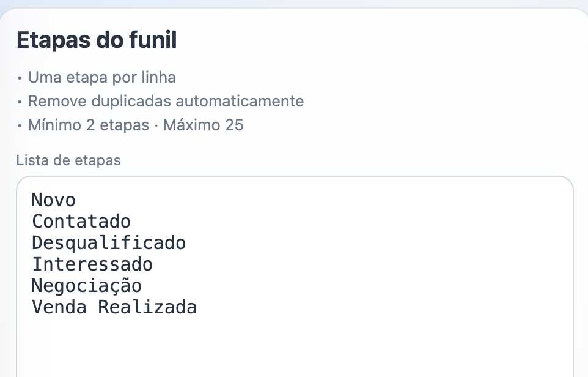Click the word Venda in the list
This screenshot has height=377, width=588.
(x=59, y=307)
